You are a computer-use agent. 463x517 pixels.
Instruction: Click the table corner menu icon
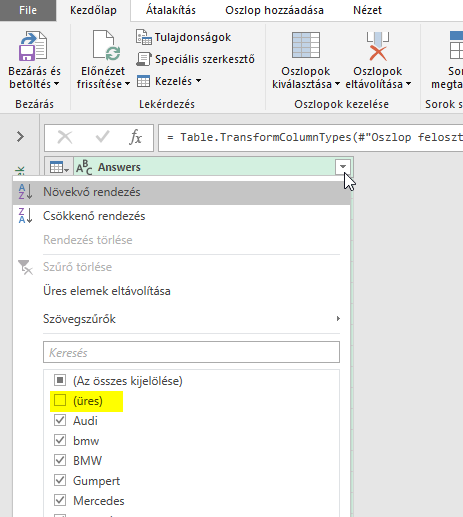click(59, 167)
